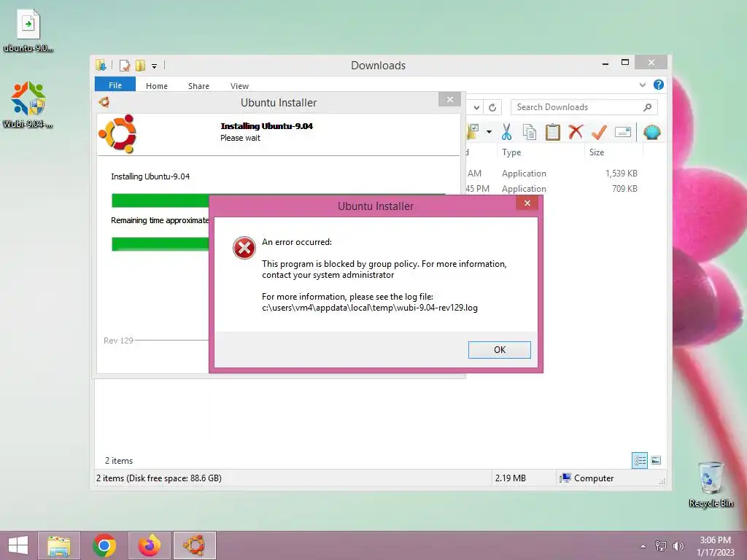Click the Search Downloads field

(x=584, y=107)
